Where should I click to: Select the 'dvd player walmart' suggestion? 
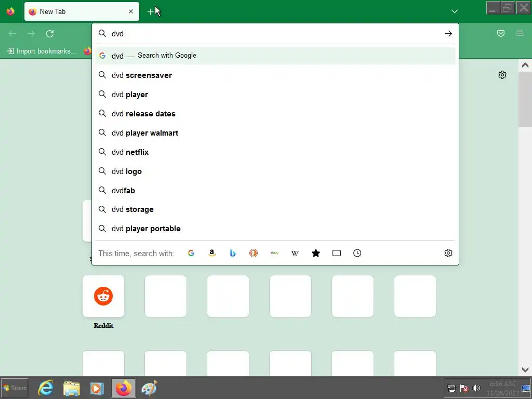coord(275,133)
